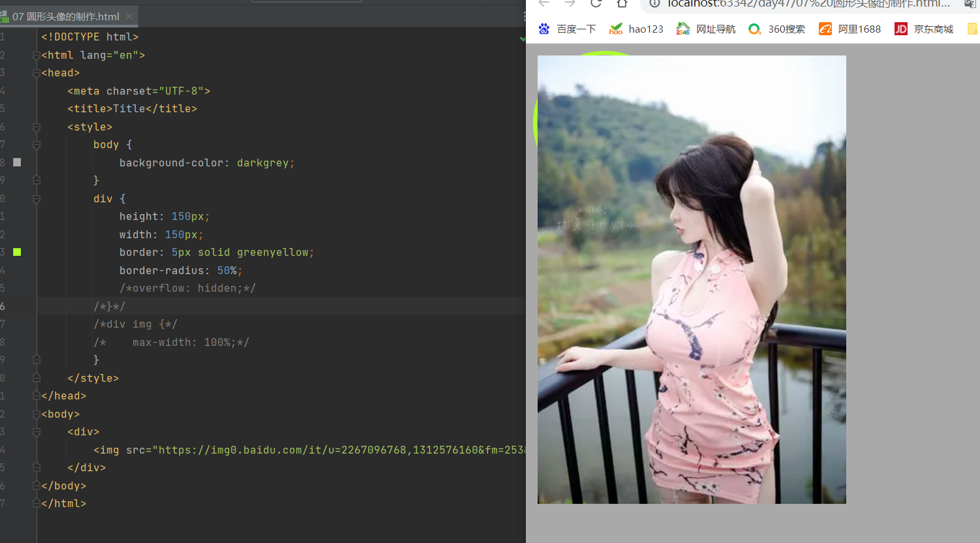This screenshot has height=543, width=980.
Task: Fold the div { CSS rule
Action: 37,199
